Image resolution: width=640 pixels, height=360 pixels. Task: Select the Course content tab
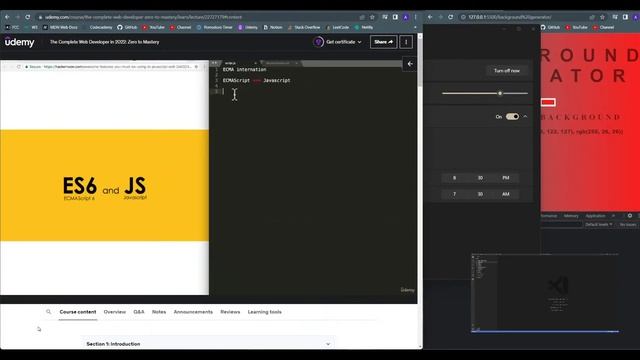click(x=78, y=312)
